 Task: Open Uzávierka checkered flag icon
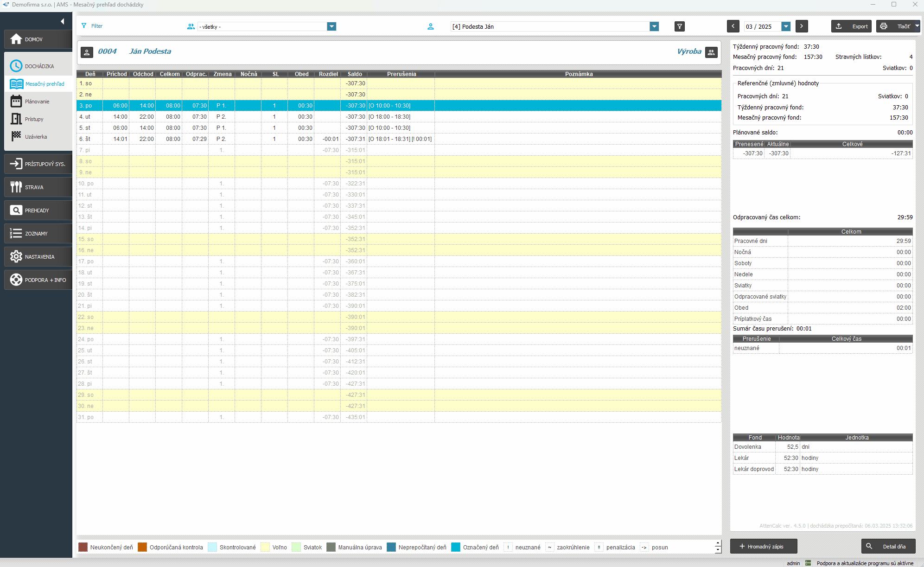16,136
